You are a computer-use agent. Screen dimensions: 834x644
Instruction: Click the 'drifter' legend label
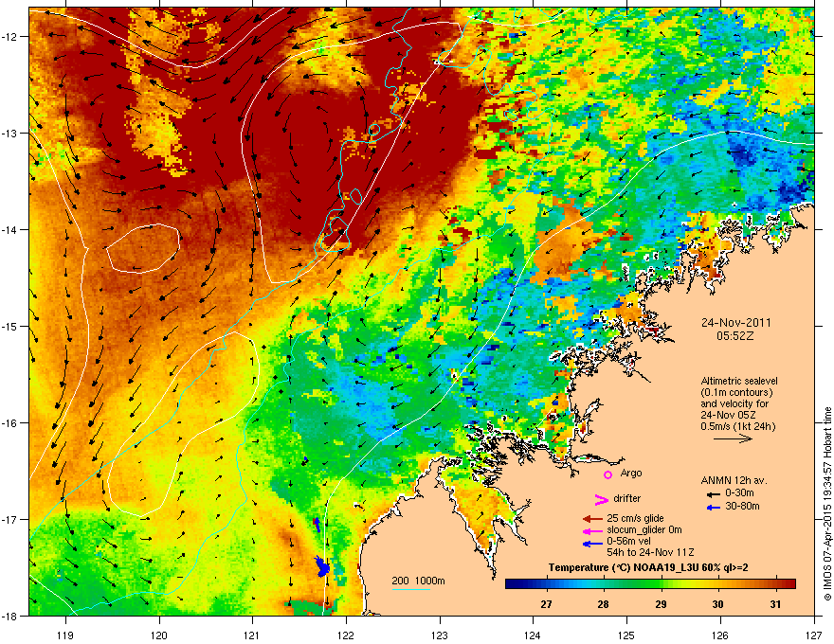pyautogui.click(x=627, y=498)
